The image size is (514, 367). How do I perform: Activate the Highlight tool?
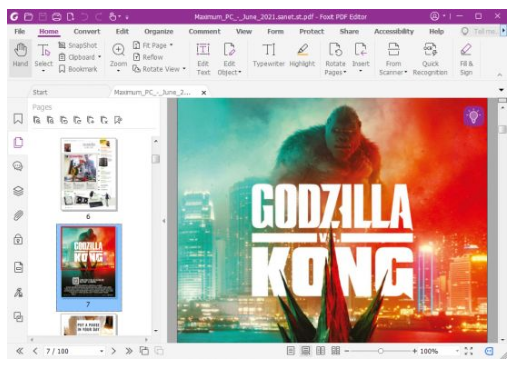(x=302, y=55)
